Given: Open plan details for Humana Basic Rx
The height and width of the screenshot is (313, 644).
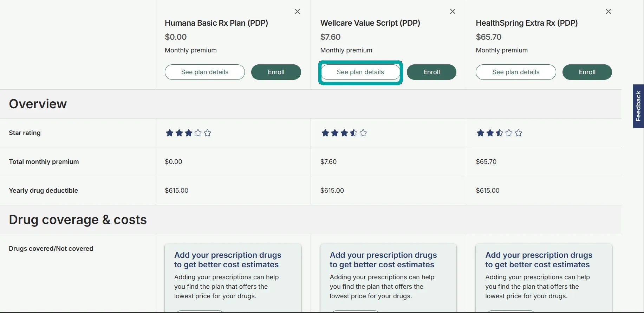Looking at the screenshot, I should [205, 72].
